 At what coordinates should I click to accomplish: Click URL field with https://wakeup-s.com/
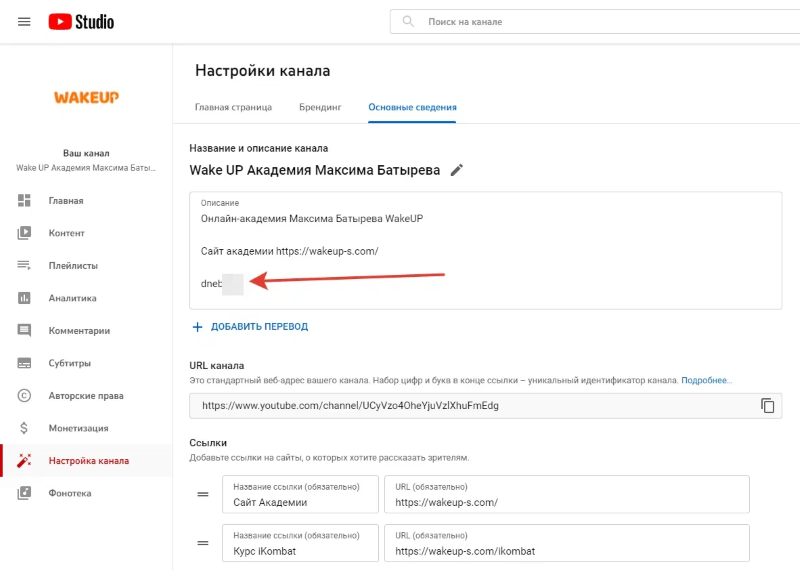pos(567,494)
